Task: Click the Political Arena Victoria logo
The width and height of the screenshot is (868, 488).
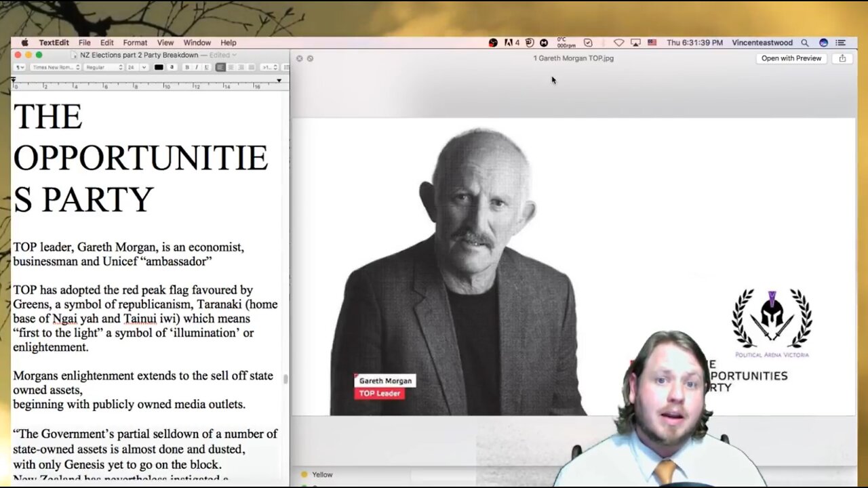Action: [772, 323]
